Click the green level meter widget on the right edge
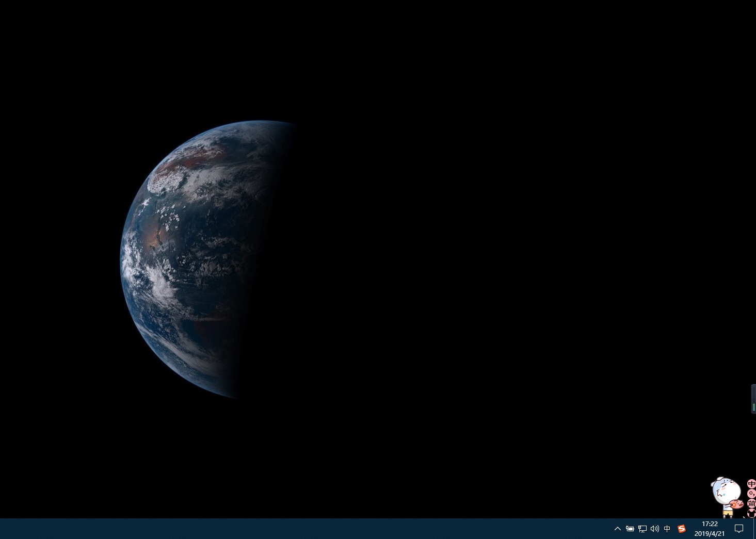Screen dimensions: 756x539 (753, 399)
